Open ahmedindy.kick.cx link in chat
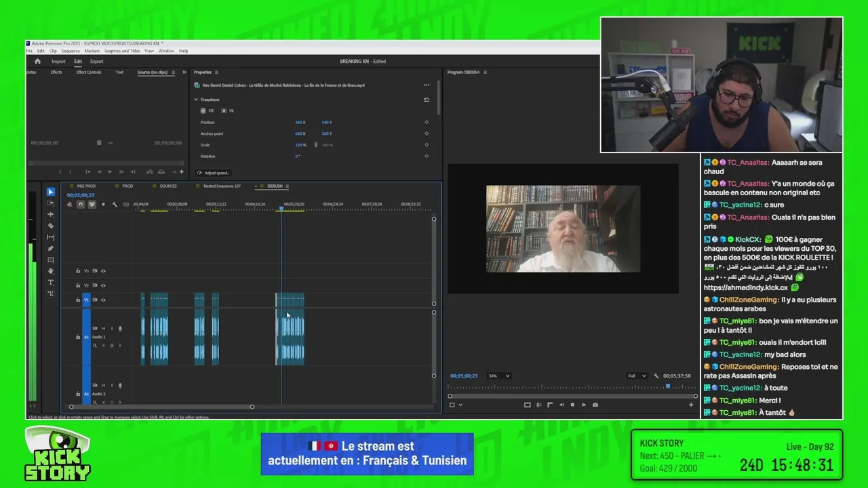 tap(746, 287)
